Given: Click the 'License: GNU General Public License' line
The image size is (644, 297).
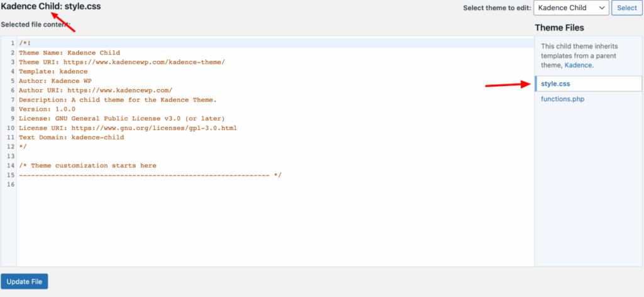Looking at the screenshot, I should coord(121,119).
